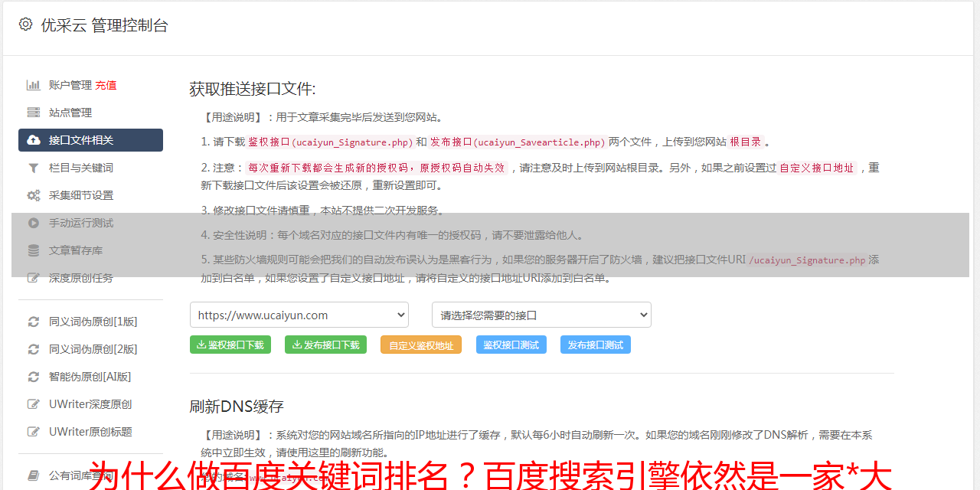Open the https://www.ucaiyun.com domain dropdown
The image size is (980, 490).
pyautogui.click(x=299, y=315)
